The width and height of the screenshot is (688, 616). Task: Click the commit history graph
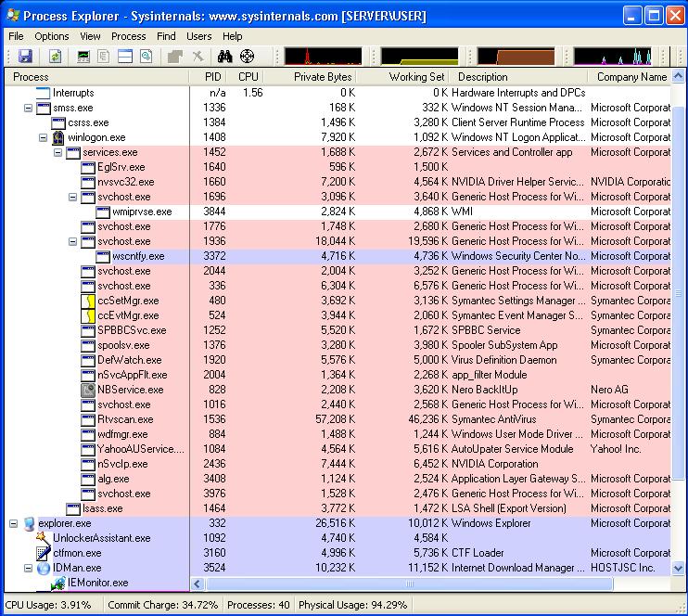(x=419, y=57)
